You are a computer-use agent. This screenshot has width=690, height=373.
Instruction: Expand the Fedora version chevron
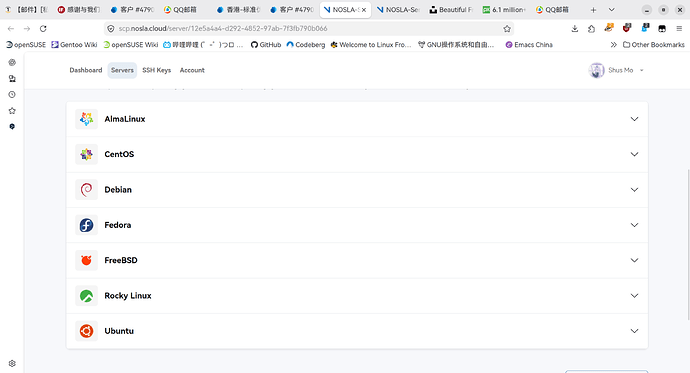[x=634, y=225]
